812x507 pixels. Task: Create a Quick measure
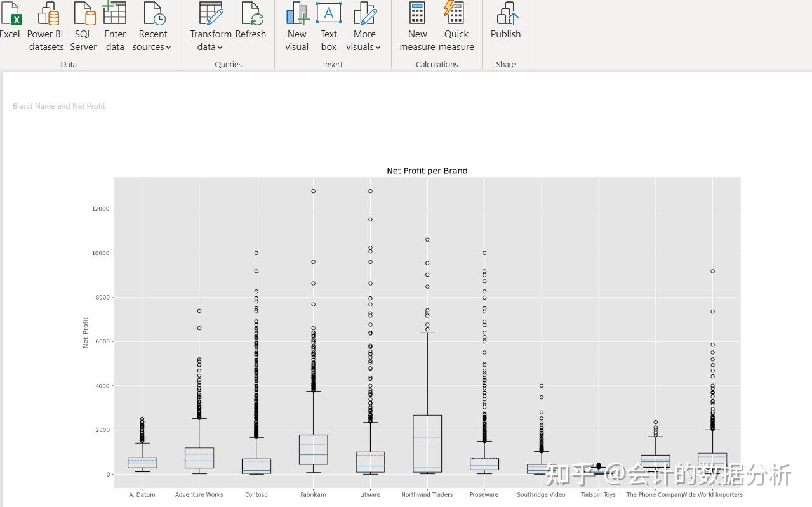(456, 27)
